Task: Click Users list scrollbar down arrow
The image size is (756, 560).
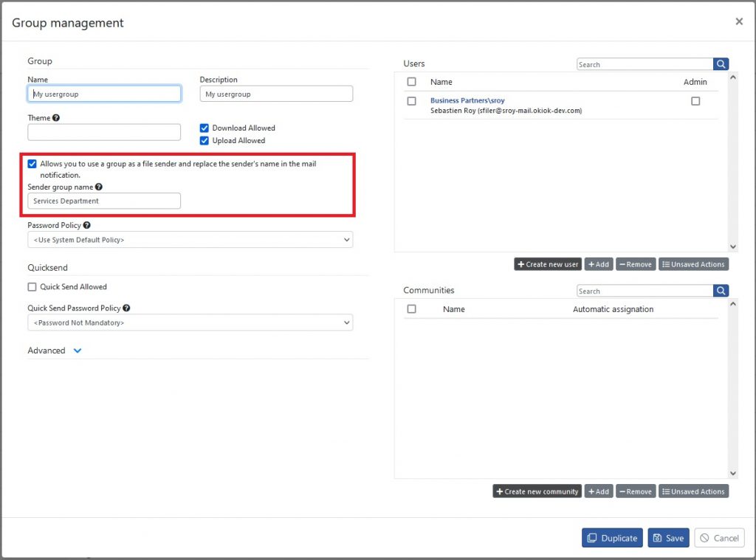Action: pyautogui.click(x=733, y=246)
